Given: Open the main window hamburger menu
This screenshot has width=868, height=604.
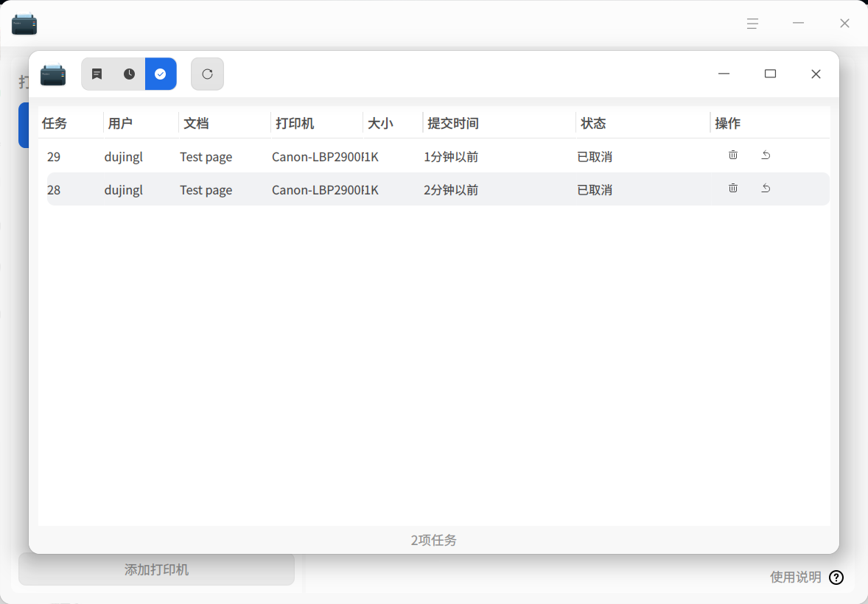Looking at the screenshot, I should point(752,24).
